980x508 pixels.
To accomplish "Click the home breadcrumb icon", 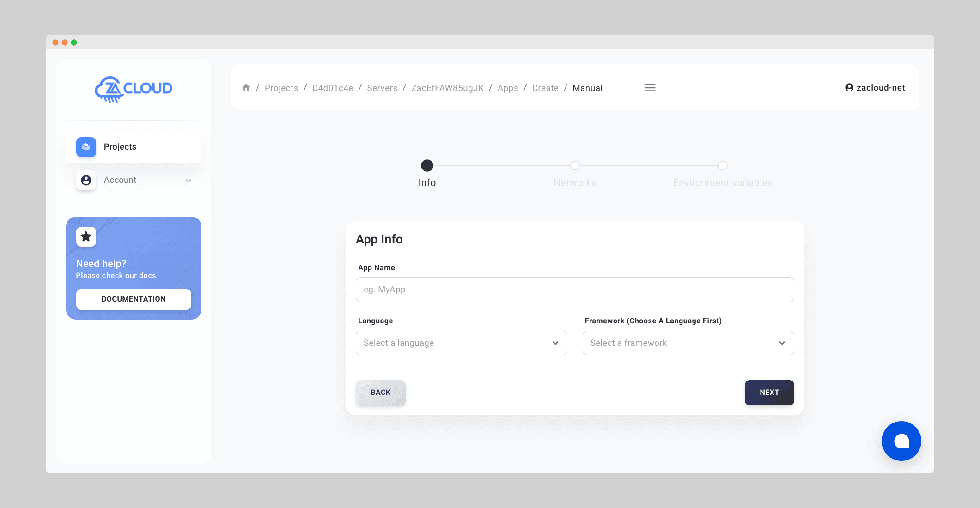I will pyautogui.click(x=246, y=87).
